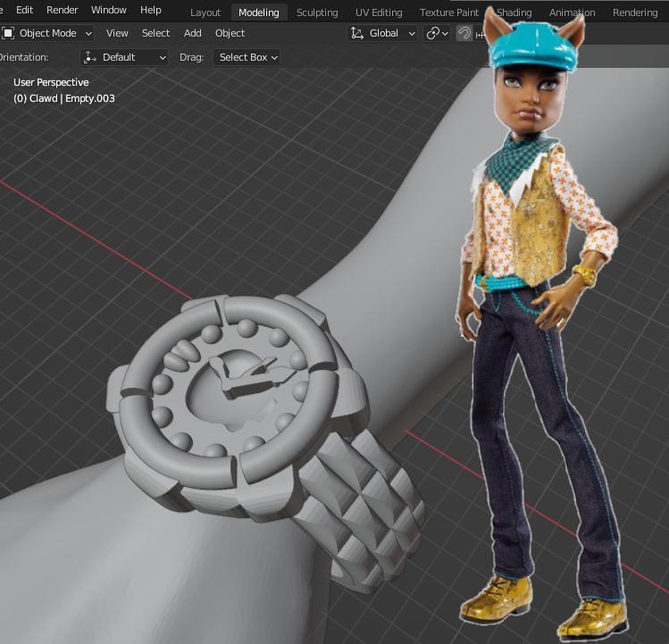Screen dimensions: 669x644
Task: Click the '(0) Clawd | Empty.003' text
Action: pos(64,98)
